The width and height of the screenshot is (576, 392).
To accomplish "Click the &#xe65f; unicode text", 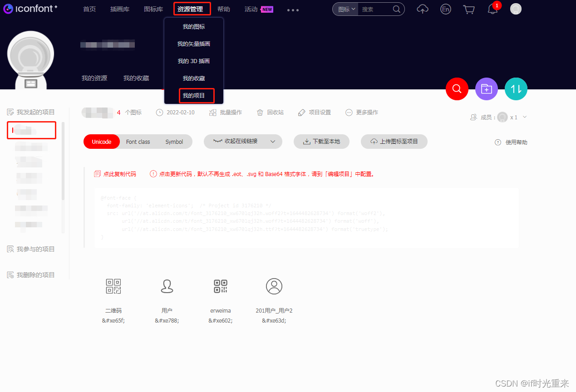I will pyautogui.click(x=113, y=320).
